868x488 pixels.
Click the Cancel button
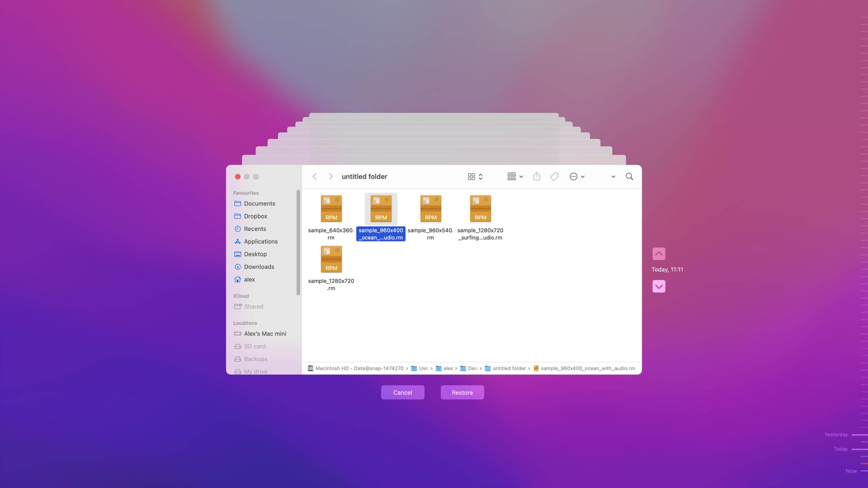point(402,392)
